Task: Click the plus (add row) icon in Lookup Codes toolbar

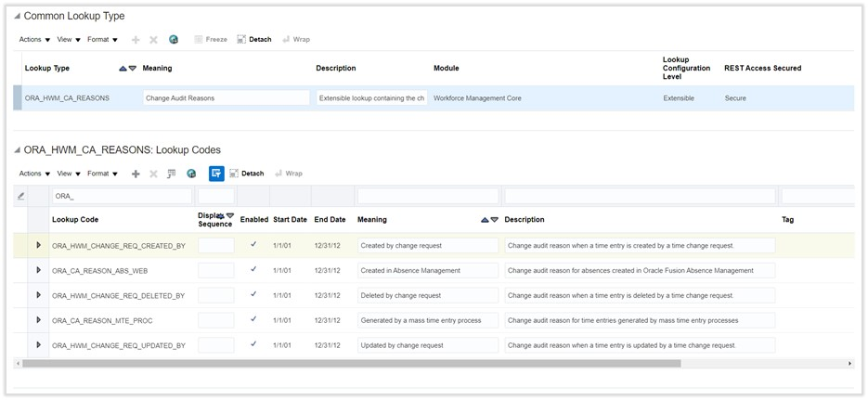Action: pos(136,174)
